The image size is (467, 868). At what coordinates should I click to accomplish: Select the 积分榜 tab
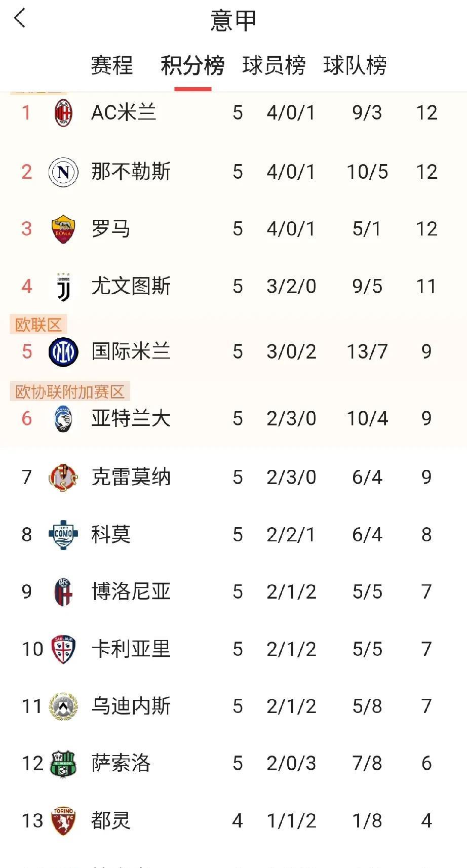[x=192, y=66]
